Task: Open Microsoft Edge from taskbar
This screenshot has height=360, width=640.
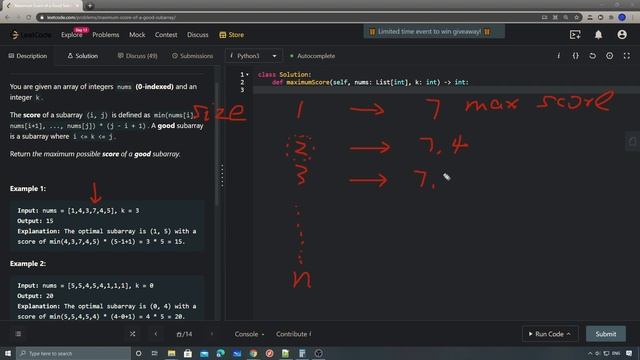Action: 220,353
